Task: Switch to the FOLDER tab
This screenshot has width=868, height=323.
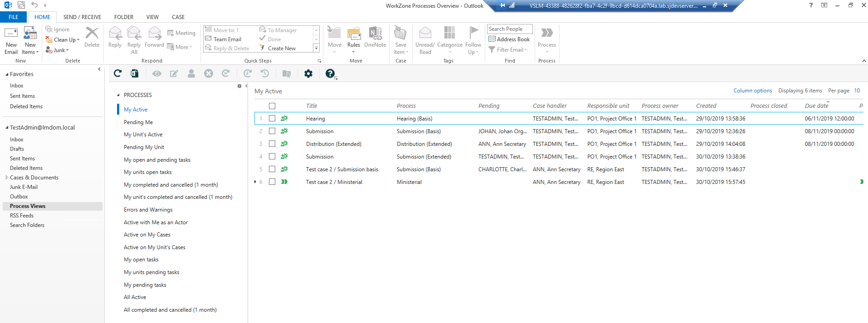Action: (x=124, y=17)
